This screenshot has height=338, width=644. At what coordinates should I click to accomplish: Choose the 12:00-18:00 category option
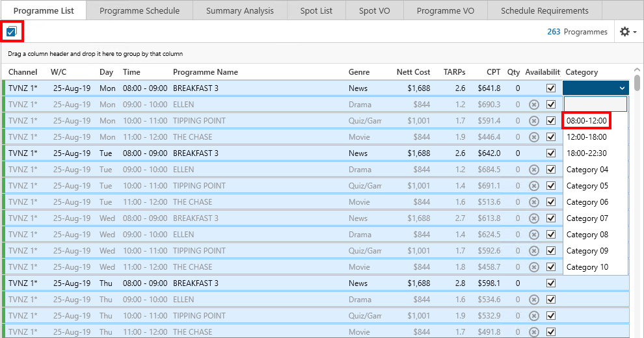tap(587, 137)
